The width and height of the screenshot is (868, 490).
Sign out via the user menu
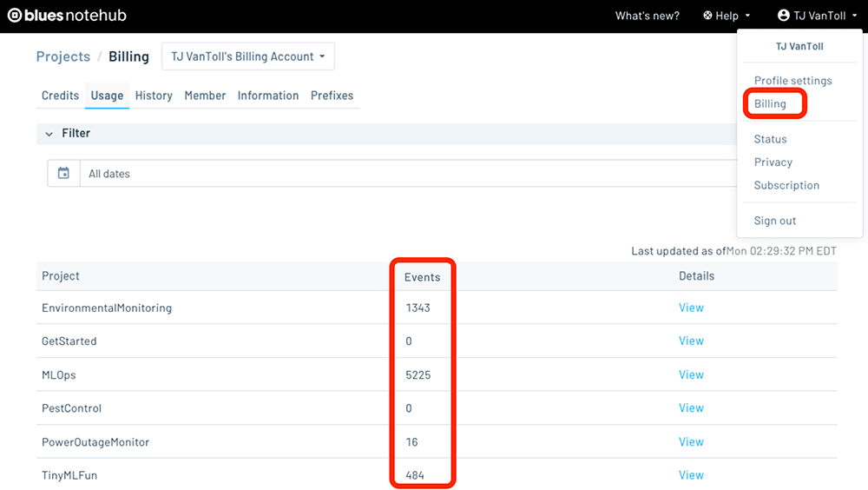[x=775, y=221]
